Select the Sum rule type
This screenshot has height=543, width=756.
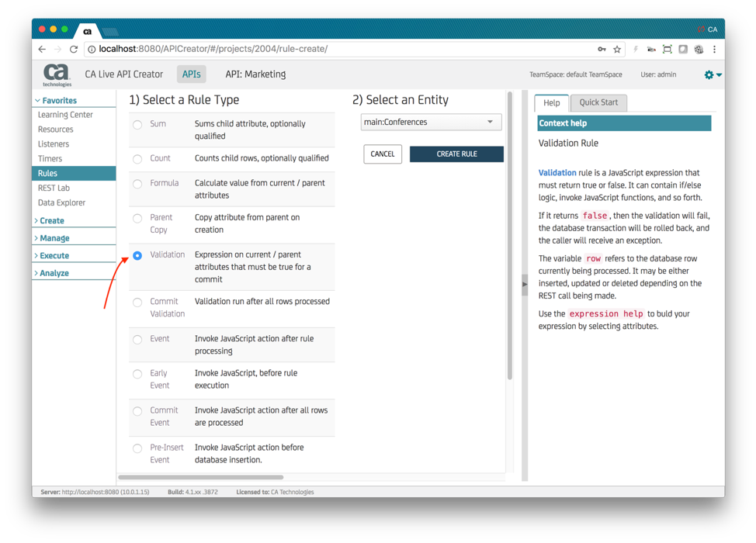coord(137,125)
